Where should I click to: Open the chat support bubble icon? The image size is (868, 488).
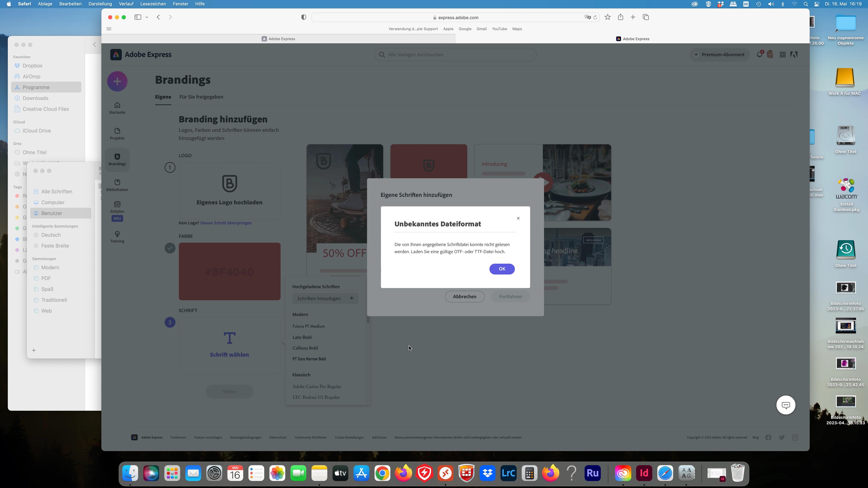pos(785,405)
